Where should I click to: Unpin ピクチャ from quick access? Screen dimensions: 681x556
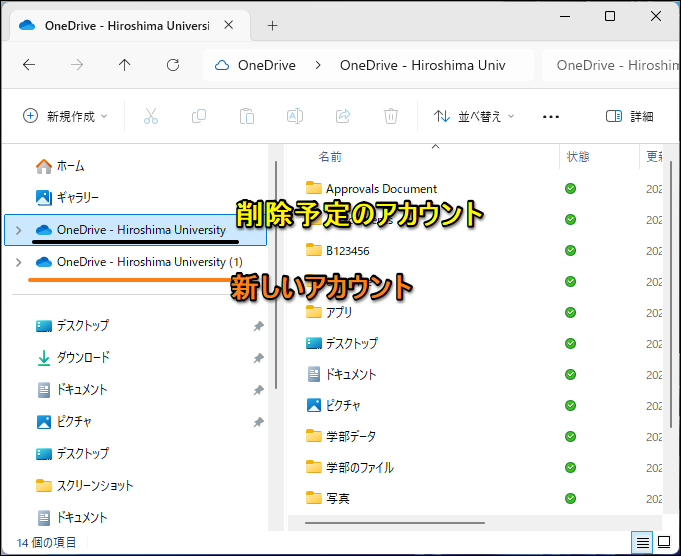[x=259, y=422]
